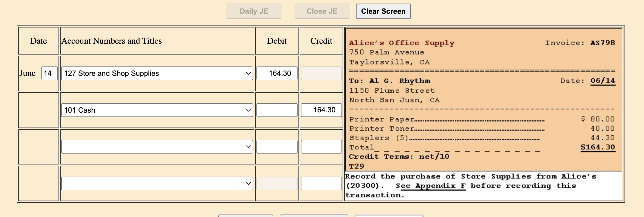Open the See Appendix F link
644x217 pixels.
coord(431,186)
